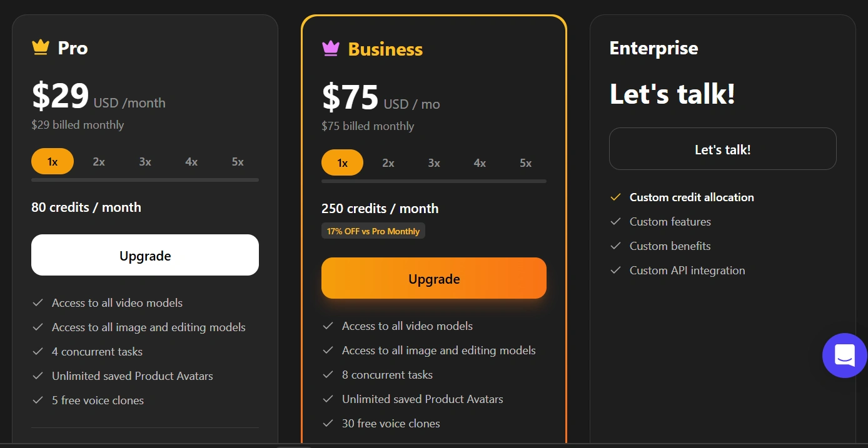Click checkmark icon next to Custom credit allocation

[x=616, y=197]
